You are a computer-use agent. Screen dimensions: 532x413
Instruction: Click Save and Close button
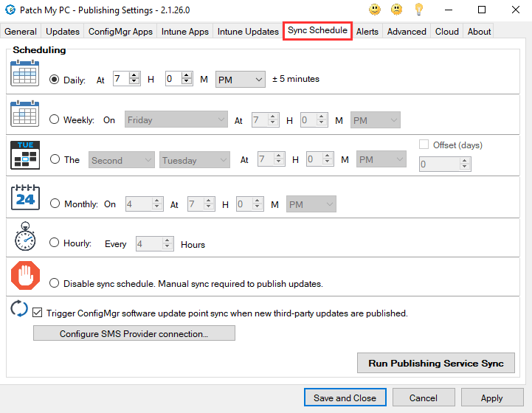[345, 398]
